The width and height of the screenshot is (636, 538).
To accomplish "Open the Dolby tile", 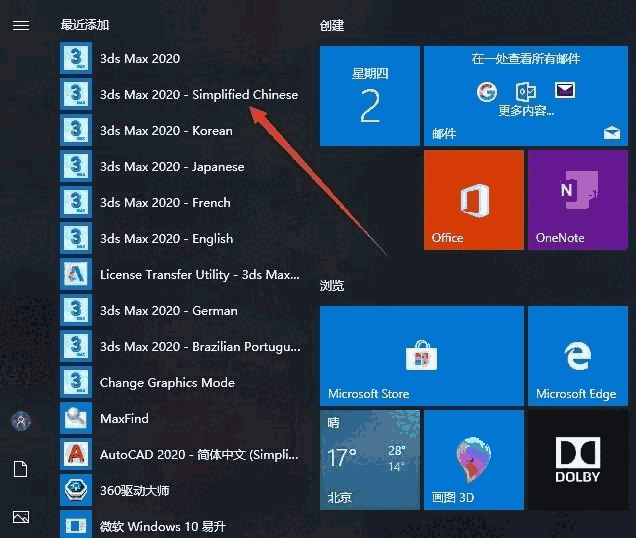I will click(x=578, y=460).
